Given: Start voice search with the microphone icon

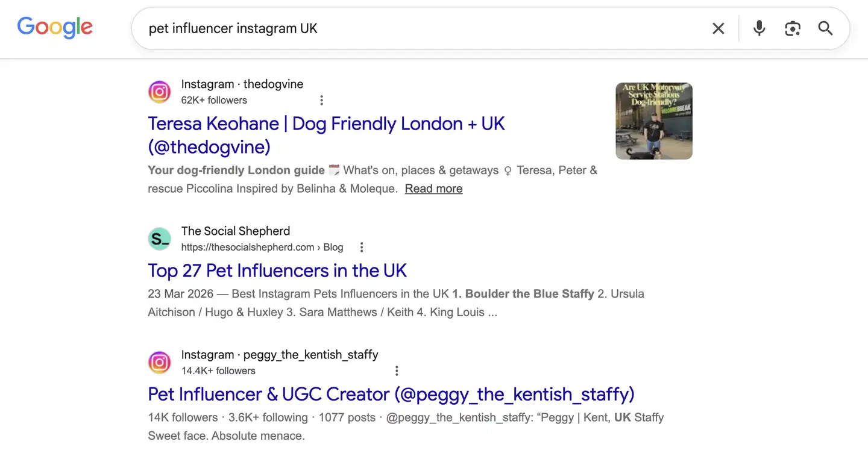Looking at the screenshot, I should (759, 28).
